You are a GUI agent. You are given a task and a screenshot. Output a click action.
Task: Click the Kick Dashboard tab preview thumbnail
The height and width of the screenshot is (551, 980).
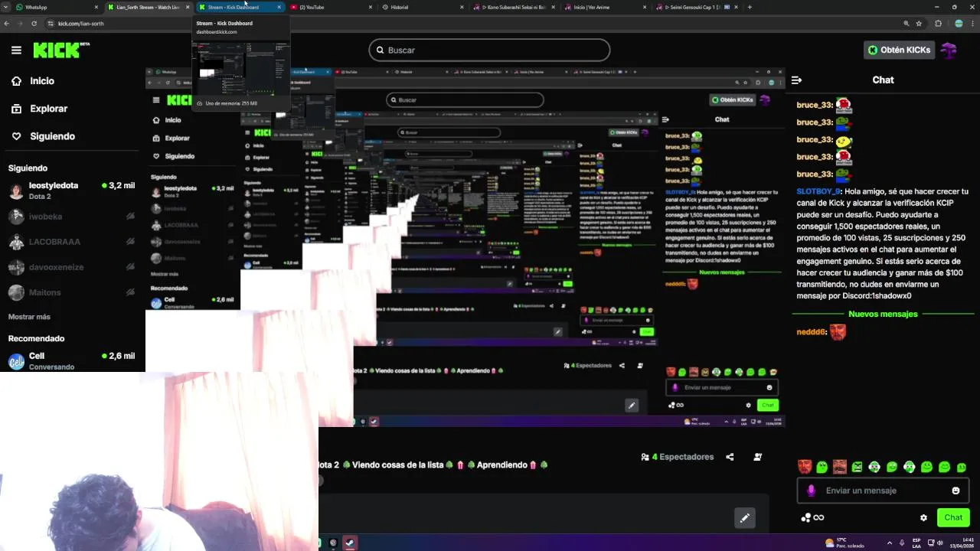(240, 68)
